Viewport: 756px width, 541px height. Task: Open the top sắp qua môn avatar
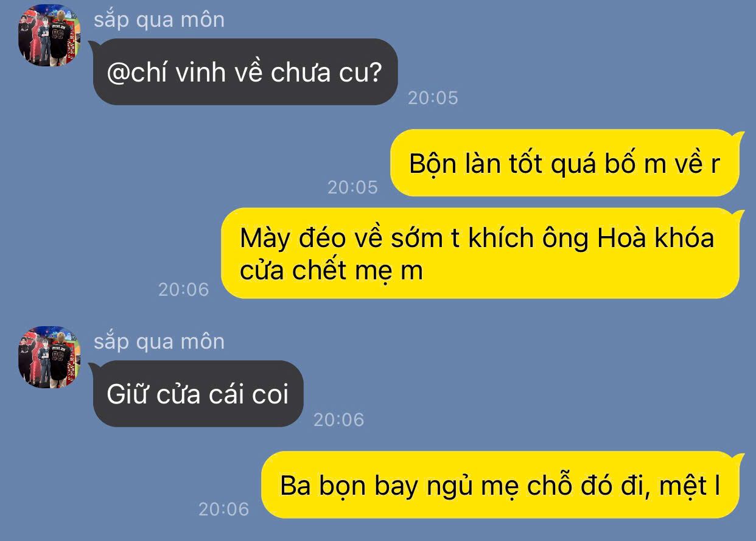49,35
